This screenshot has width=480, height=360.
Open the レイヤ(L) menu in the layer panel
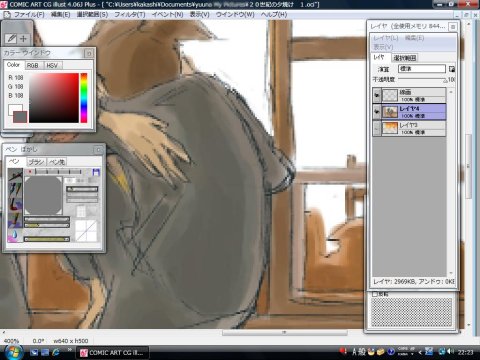click(386, 38)
